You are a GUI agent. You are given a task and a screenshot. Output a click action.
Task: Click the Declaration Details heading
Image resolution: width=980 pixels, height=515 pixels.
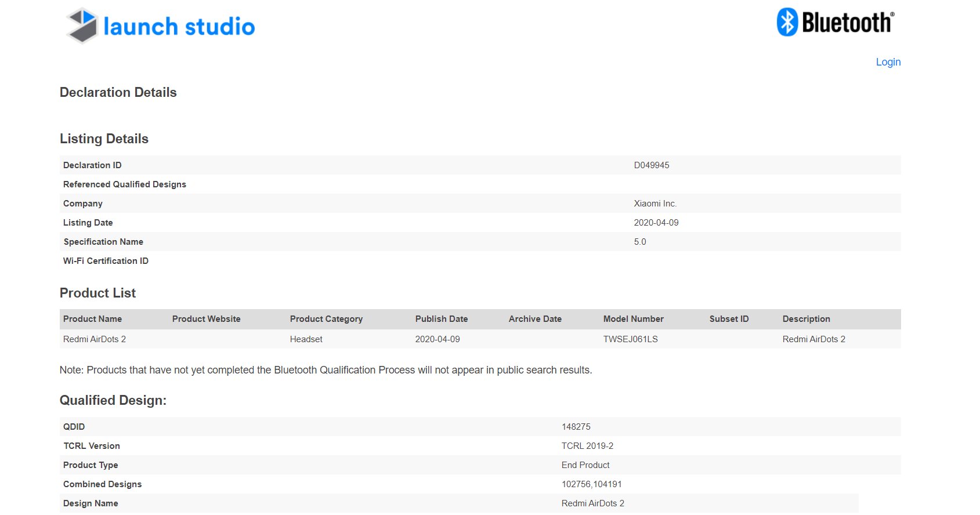click(118, 93)
